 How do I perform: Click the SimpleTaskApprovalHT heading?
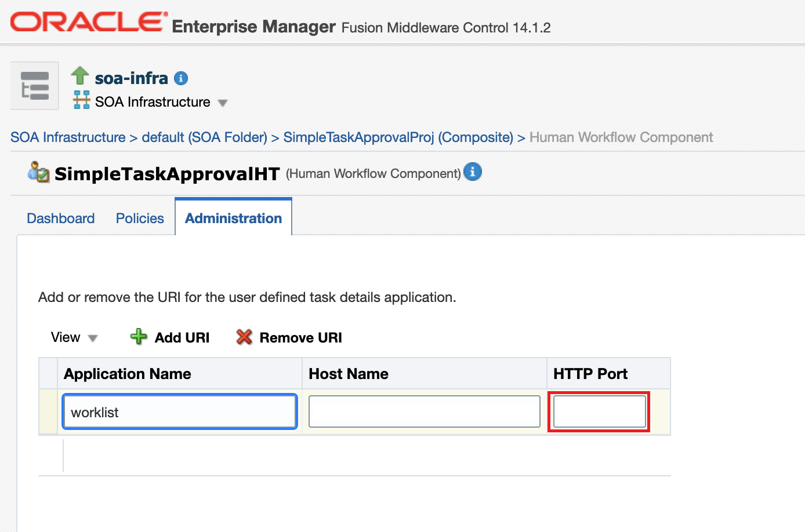(x=167, y=174)
